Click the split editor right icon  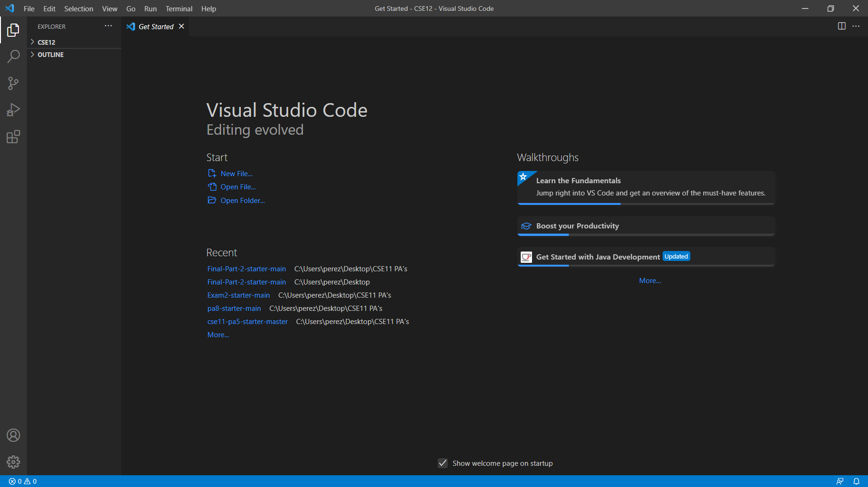click(x=842, y=26)
